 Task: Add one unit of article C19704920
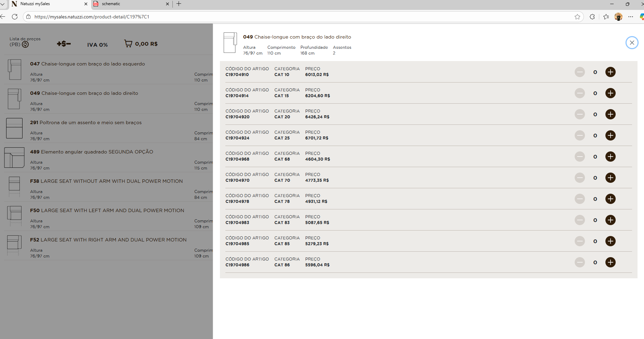610,114
